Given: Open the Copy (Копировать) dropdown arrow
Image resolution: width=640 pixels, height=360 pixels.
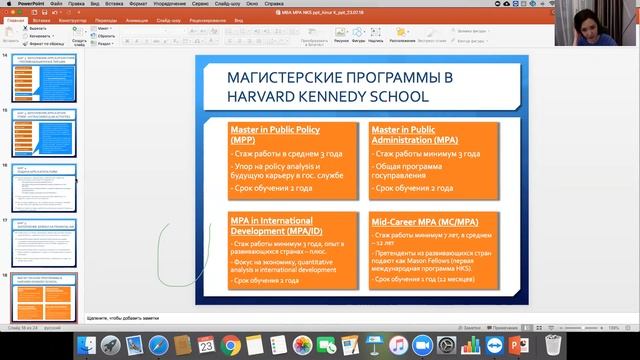Looking at the screenshot, I should coord(53,36).
